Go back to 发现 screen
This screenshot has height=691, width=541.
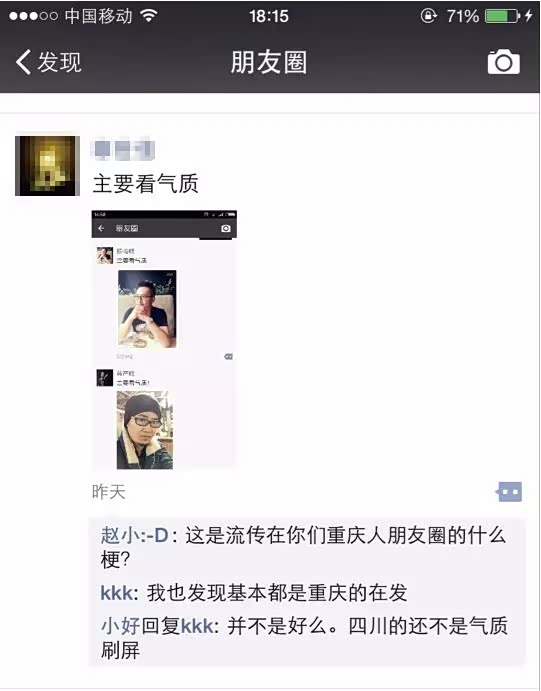48,62
